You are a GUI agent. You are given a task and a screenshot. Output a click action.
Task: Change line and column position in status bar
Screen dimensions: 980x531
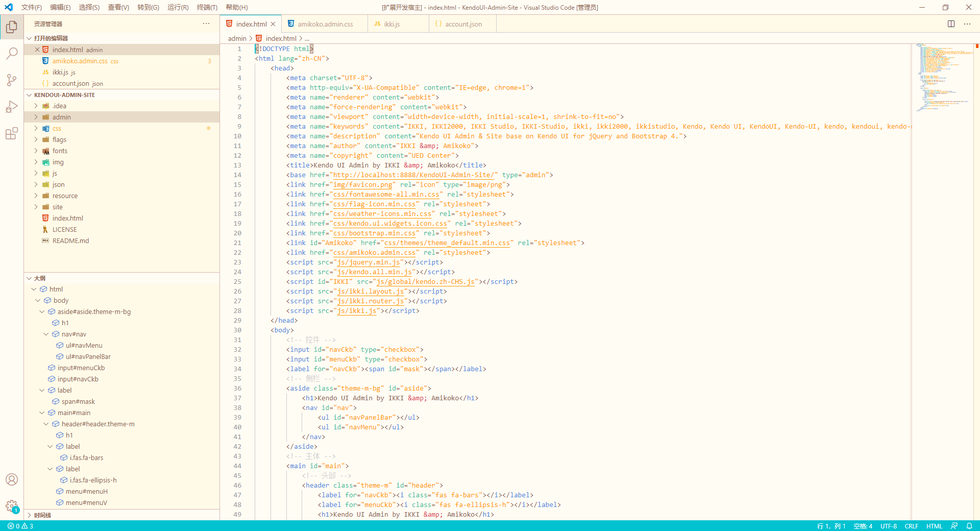point(831,526)
